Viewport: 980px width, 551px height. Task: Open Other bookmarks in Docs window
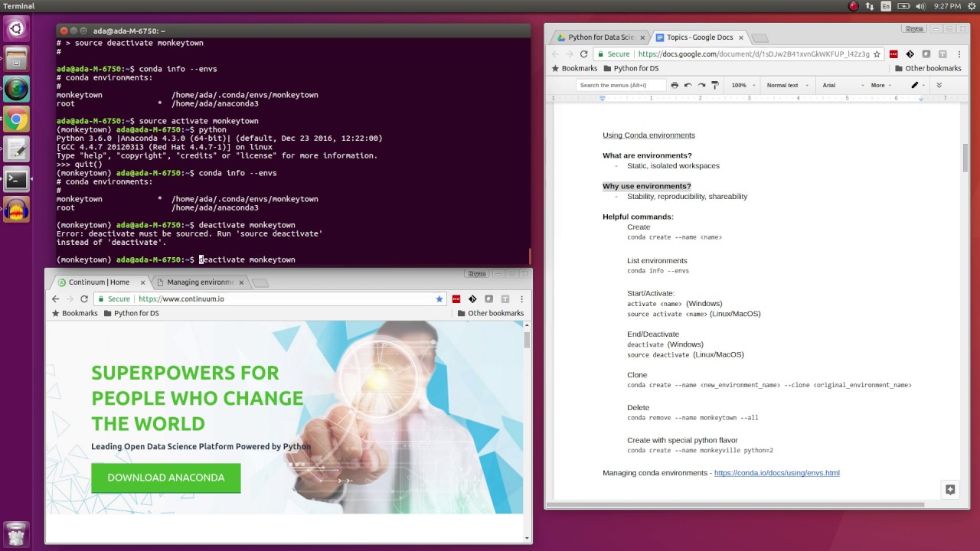click(x=927, y=69)
